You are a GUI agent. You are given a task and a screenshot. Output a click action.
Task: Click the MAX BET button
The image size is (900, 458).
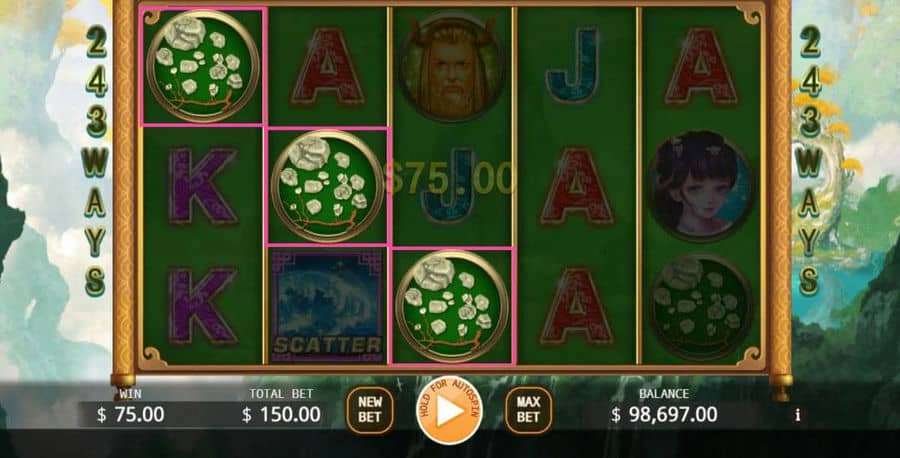529,410
